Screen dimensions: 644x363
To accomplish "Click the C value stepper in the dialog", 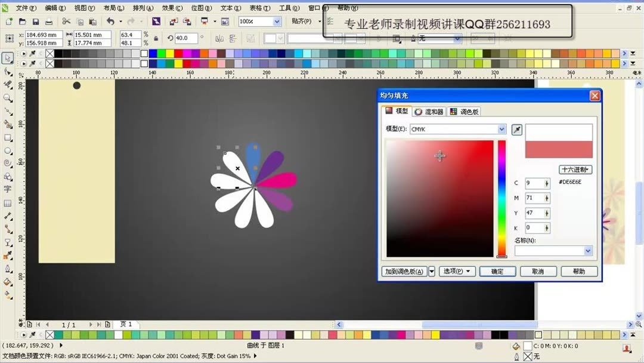I will (x=547, y=183).
